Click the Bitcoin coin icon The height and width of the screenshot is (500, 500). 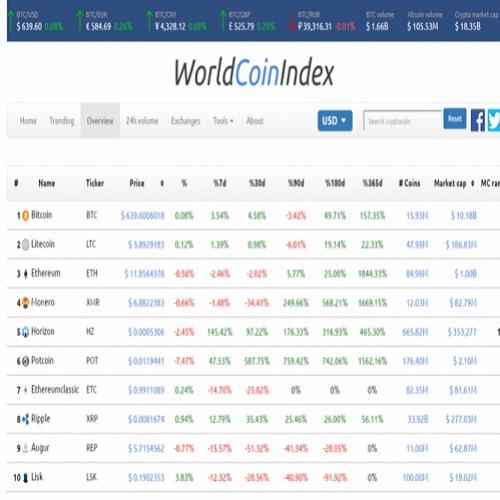(25, 216)
